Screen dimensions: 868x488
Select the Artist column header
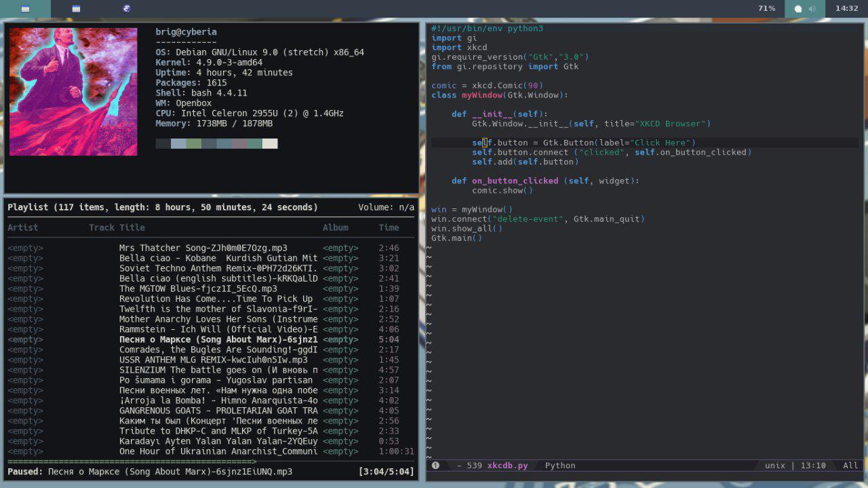23,227
